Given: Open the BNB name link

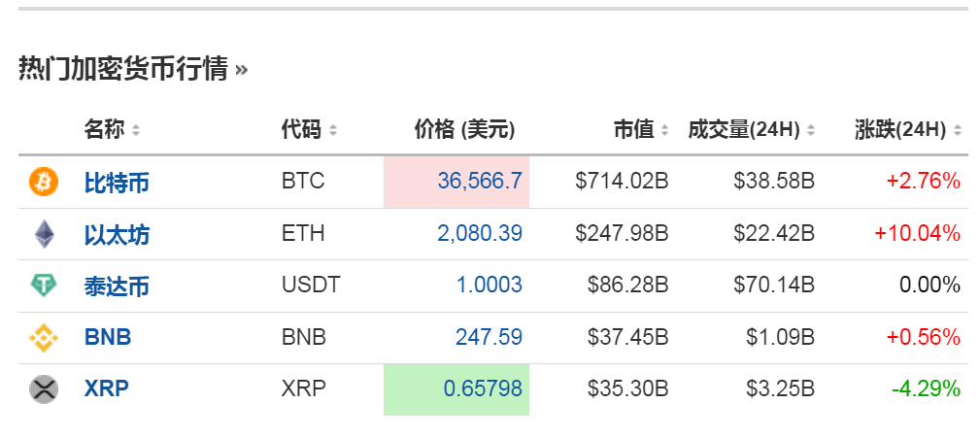Looking at the screenshot, I should tap(107, 338).
